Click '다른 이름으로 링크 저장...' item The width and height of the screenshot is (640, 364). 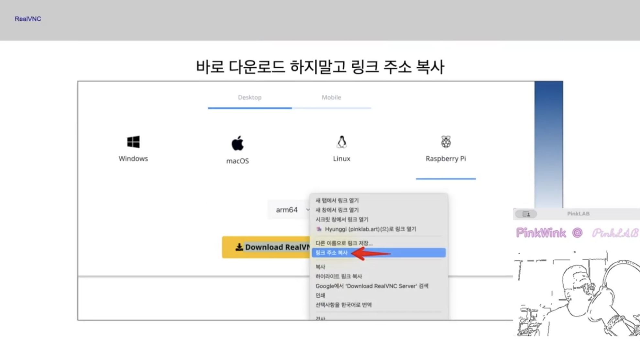[344, 243]
